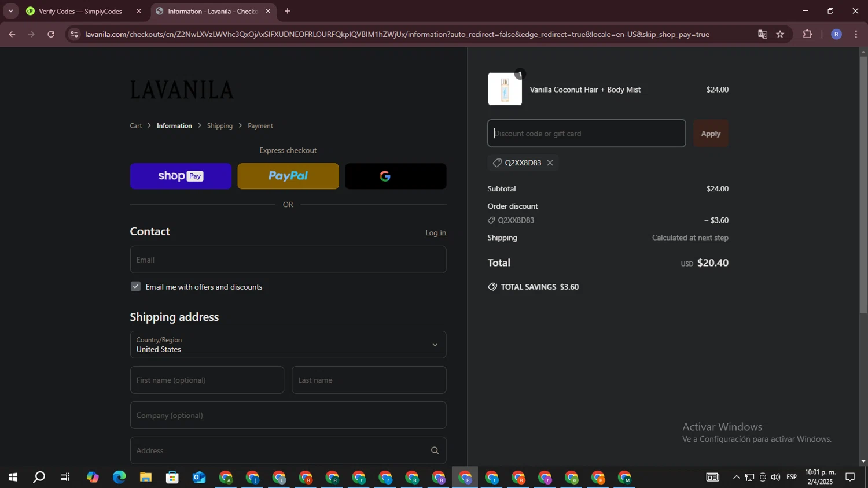
Task: Pay with Shop Pay express checkout
Action: [x=181, y=176]
